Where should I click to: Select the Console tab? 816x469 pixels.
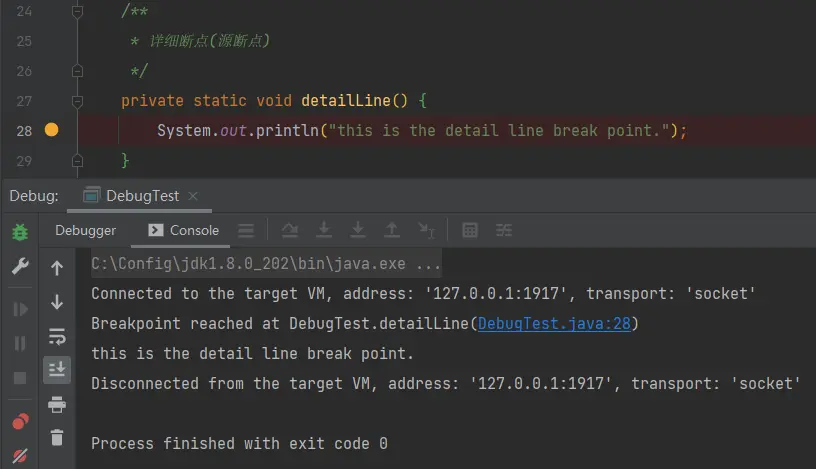(183, 230)
